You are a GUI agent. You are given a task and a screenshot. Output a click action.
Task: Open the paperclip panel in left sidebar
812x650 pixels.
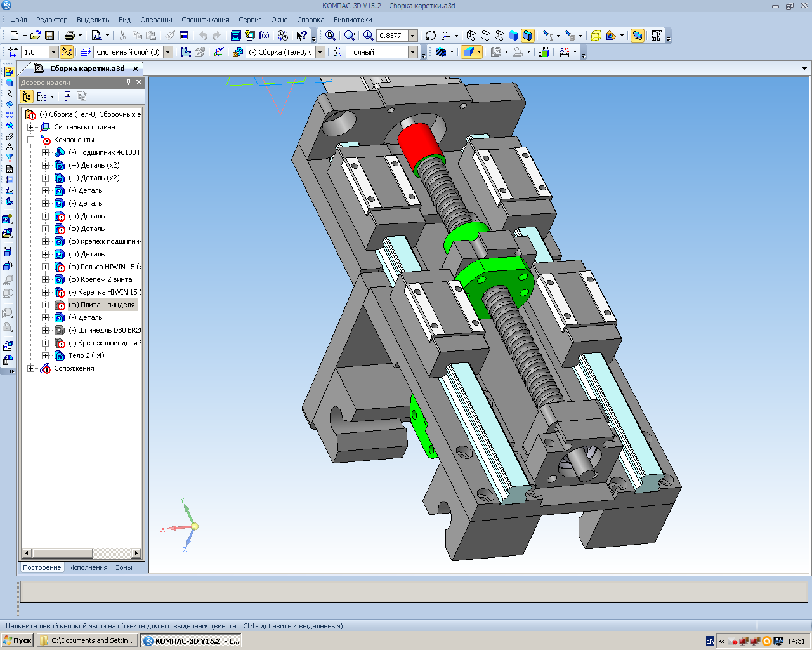pos(9,136)
